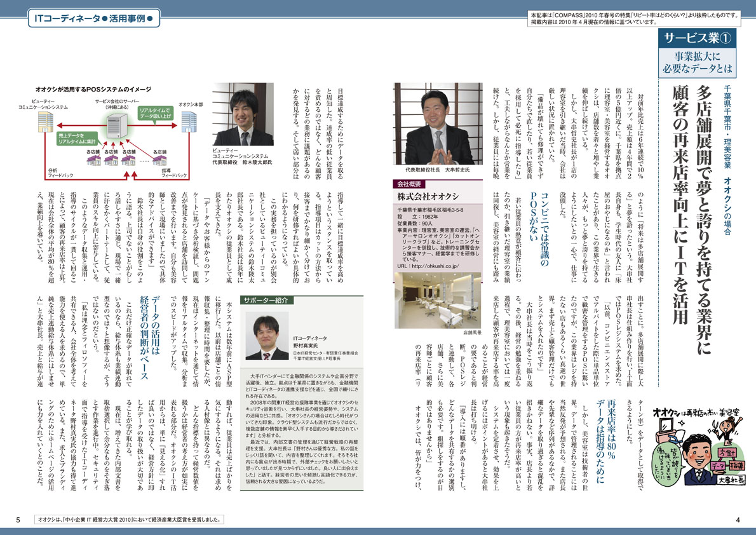Open the URL http://ohkushi.co.jp/
This screenshot has height=535, width=756.
[x=428, y=266]
